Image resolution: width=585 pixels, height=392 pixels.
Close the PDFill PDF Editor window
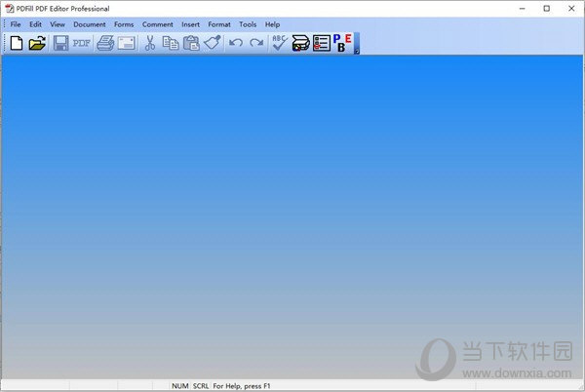[571, 9]
